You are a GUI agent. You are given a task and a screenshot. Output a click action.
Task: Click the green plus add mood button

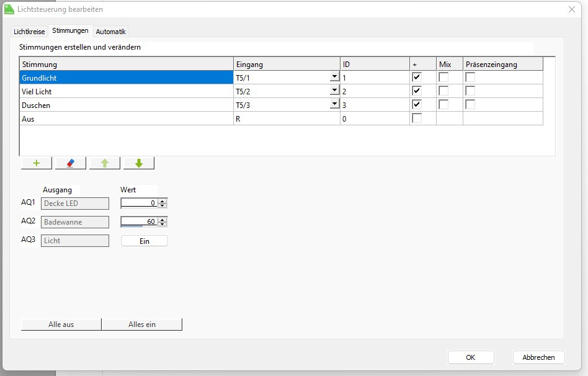click(37, 163)
